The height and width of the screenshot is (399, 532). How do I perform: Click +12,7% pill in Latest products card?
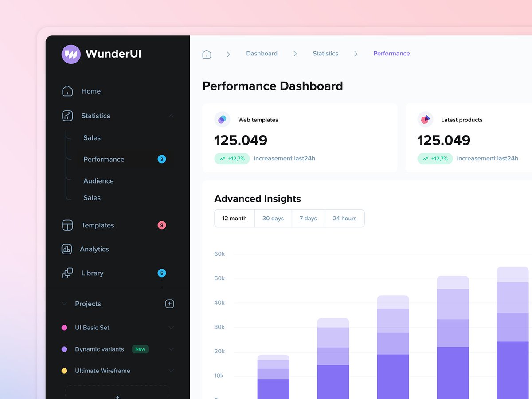click(x=435, y=159)
